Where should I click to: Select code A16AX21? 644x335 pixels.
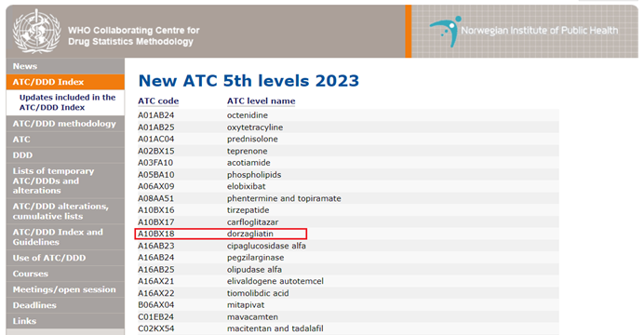(155, 281)
